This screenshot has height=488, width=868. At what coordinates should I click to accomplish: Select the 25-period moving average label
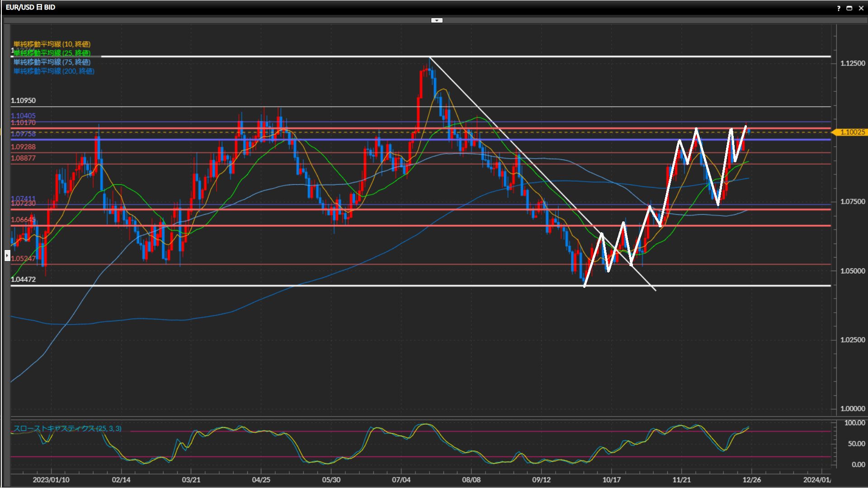(x=52, y=53)
